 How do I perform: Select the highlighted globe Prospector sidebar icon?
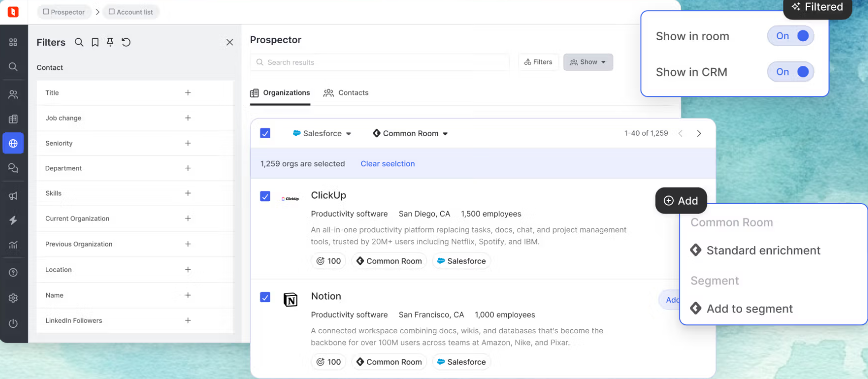pos(13,143)
